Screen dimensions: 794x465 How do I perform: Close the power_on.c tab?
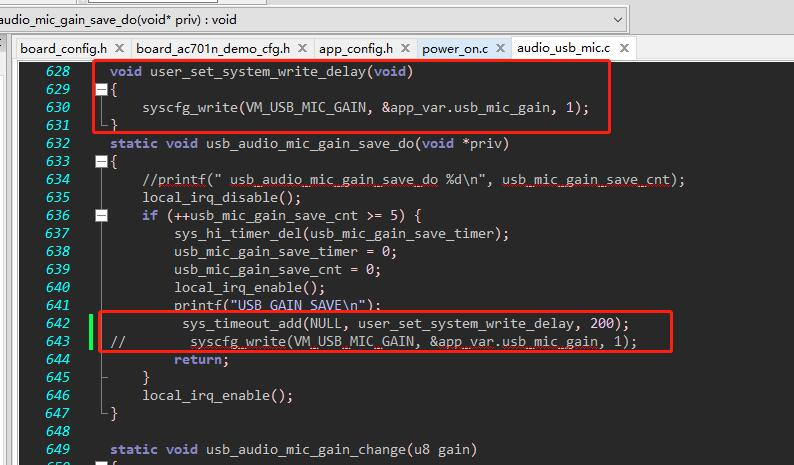coord(500,48)
